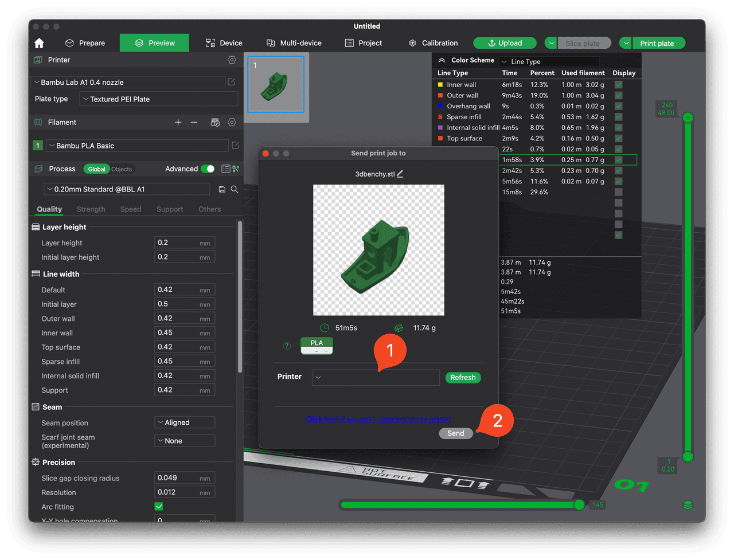The width and height of the screenshot is (734, 560).
Task: Open the Calibration tab
Action: tap(434, 43)
